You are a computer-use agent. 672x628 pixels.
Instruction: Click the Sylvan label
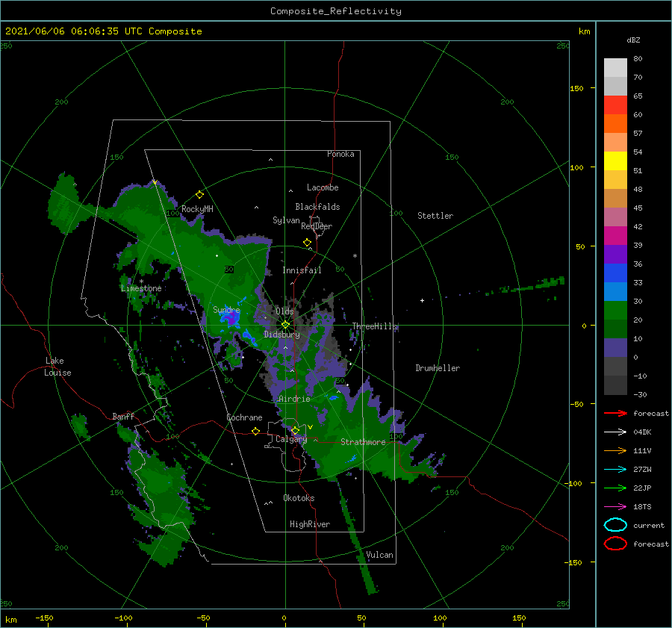click(286, 220)
